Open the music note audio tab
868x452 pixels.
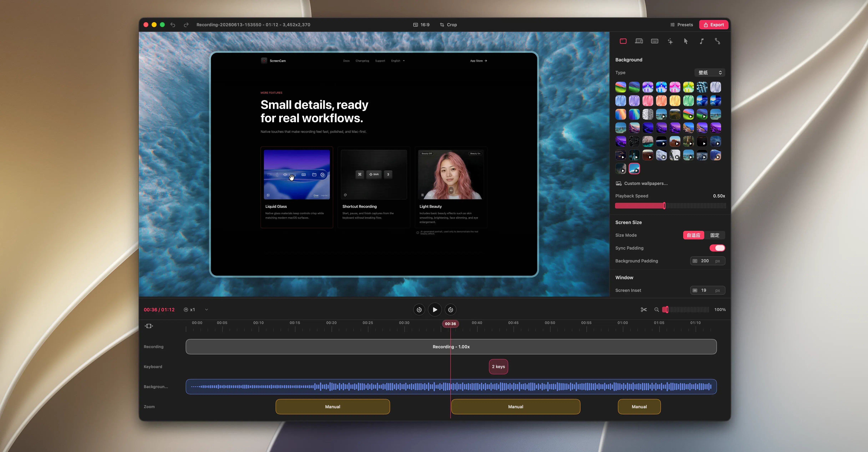[x=702, y=41]
